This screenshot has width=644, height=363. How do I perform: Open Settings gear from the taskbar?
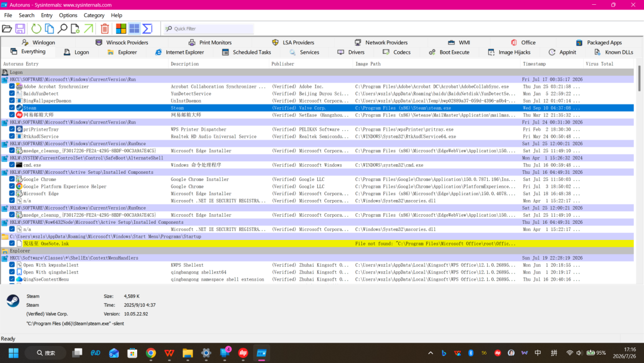[206, 353]
